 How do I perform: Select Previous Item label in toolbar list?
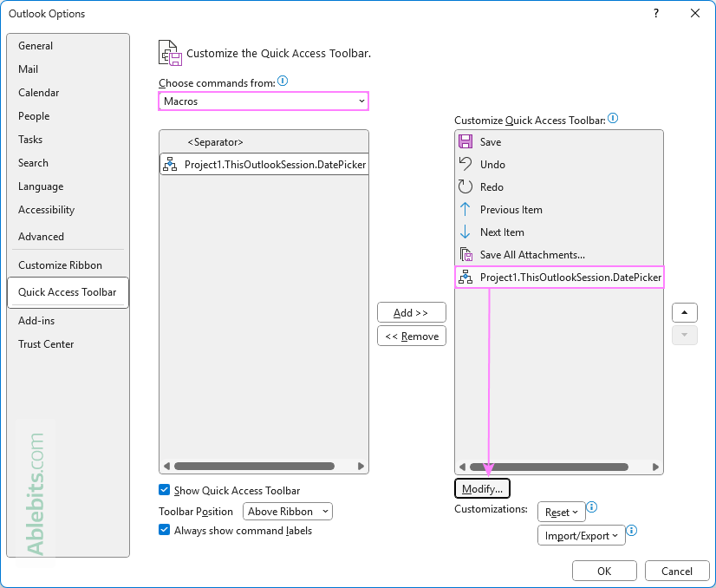tap(511, 209)
